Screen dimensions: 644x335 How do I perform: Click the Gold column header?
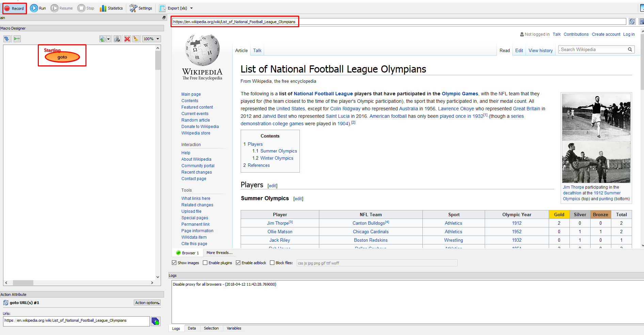[x=559, y=214]
